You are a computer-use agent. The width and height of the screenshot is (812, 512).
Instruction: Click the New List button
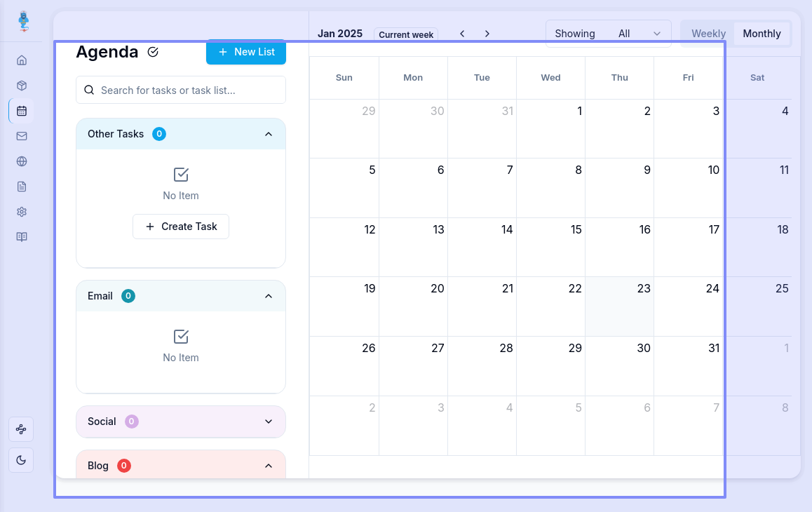[x=246, y=52]
